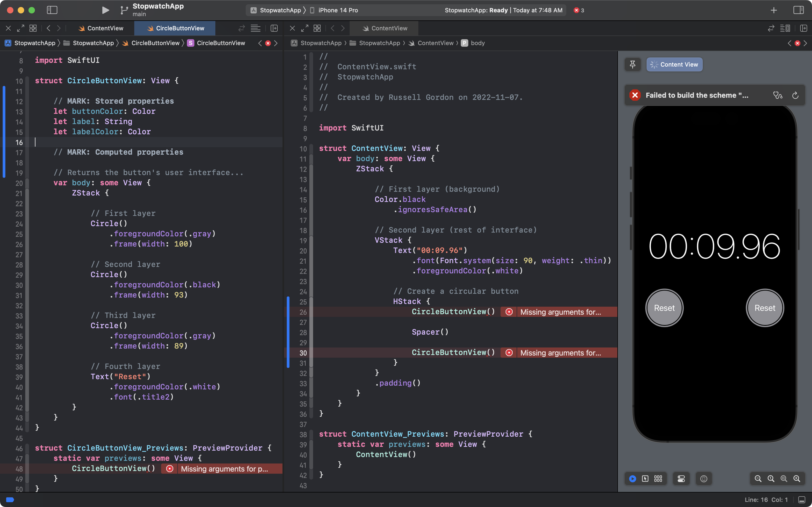Open preview device selector icon
The width and height of the screenshot is (812, 507).
[703, 479]
